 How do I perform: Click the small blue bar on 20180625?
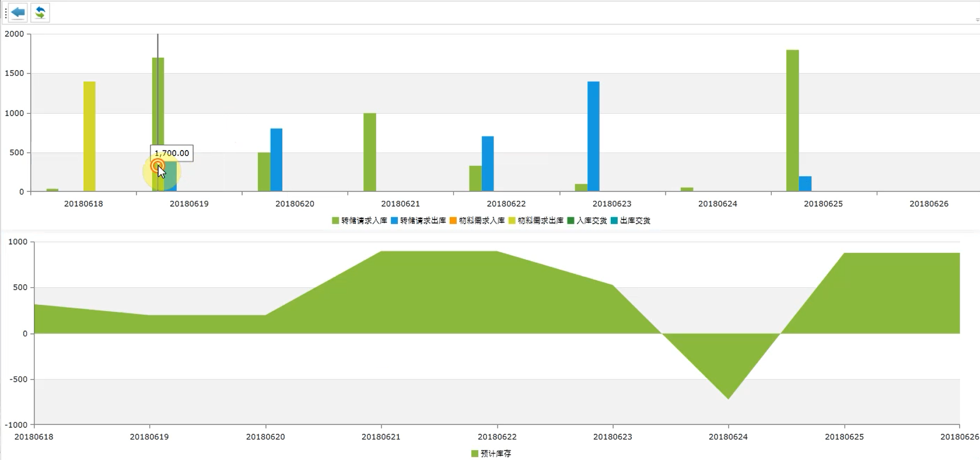pyautogui.click(x=805, y=183)
